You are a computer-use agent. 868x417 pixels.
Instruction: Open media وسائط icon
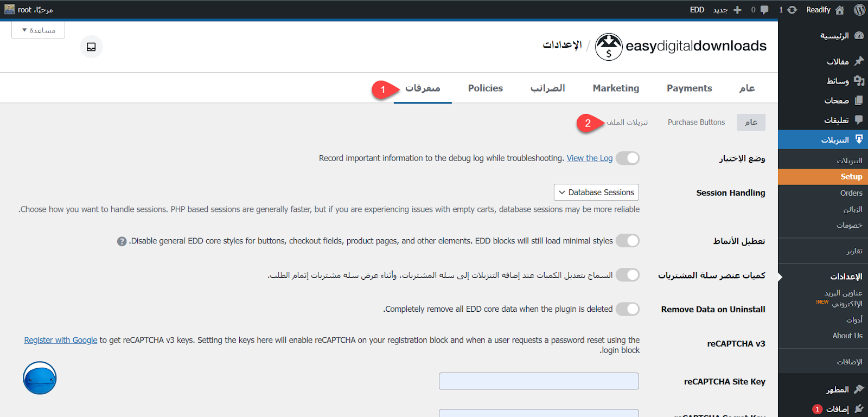(x=859, y=81)
